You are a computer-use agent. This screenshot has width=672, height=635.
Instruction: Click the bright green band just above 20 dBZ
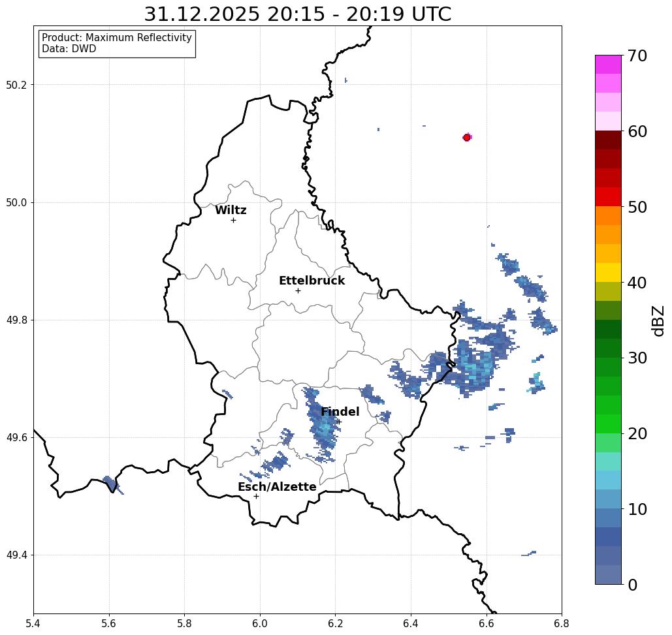pos(608,424)
